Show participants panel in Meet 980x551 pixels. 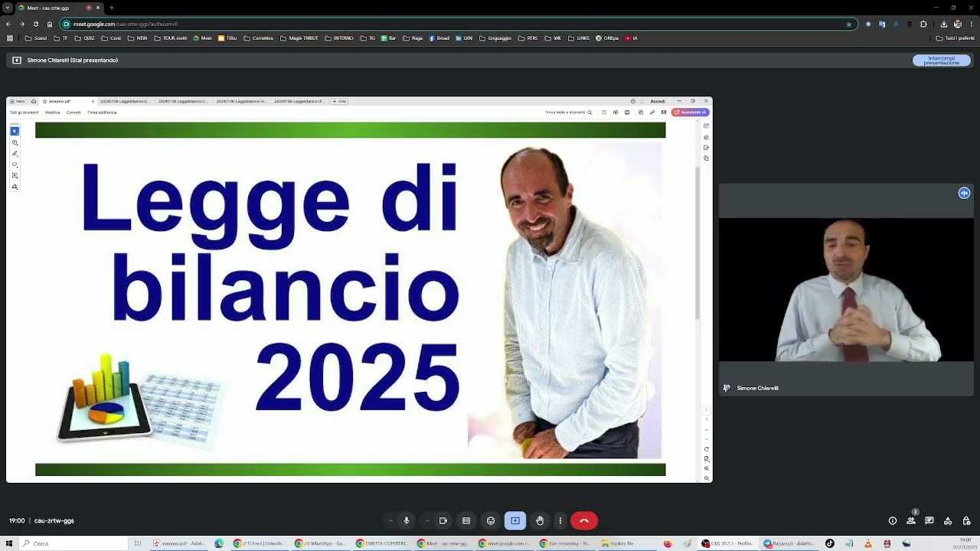pyautogui.click(x=911, y=520)
